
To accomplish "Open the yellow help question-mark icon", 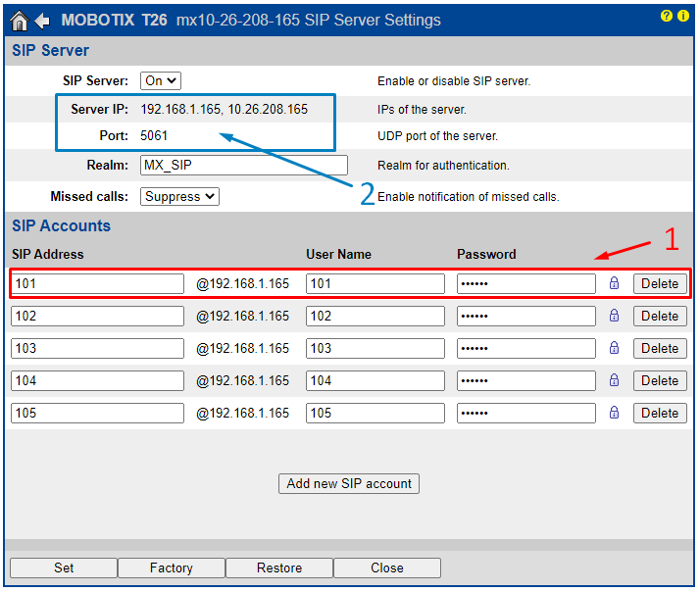I will (x=667, y=17).
